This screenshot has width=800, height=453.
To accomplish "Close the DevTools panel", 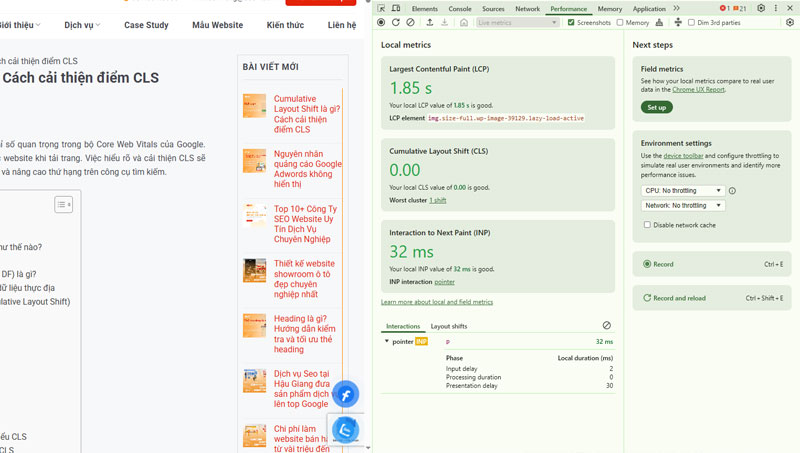I will pos(790,8).
